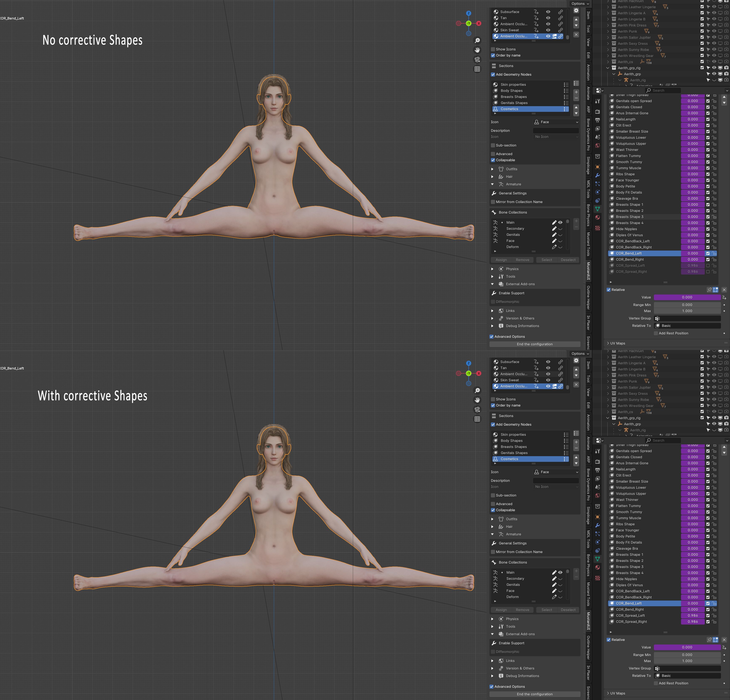
Task: Switch perspective/orthographic grid icon in the top viewport
Action: pyautogui.click(x=477, y=69)
